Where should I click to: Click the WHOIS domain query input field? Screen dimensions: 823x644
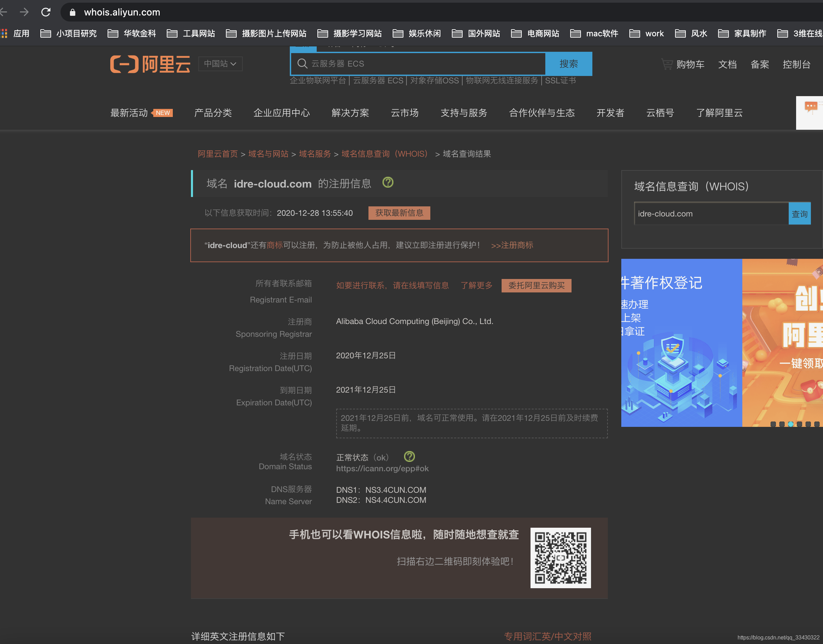[711, 214]
